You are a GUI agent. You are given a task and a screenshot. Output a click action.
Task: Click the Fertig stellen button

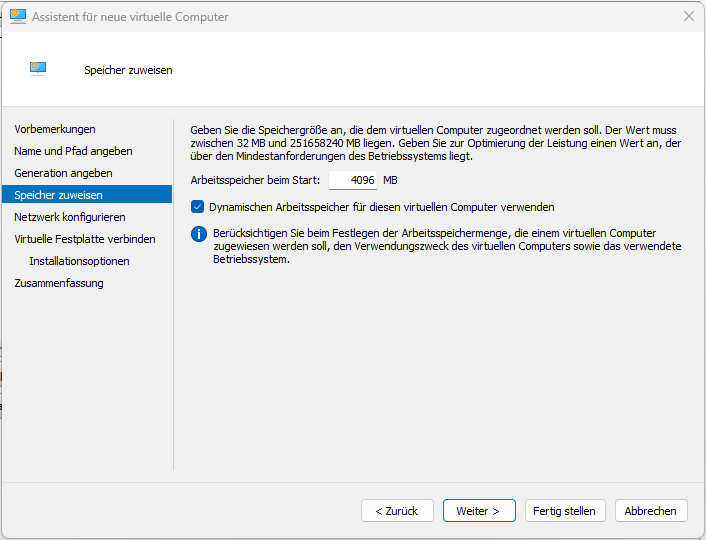(x=564, y=511)
